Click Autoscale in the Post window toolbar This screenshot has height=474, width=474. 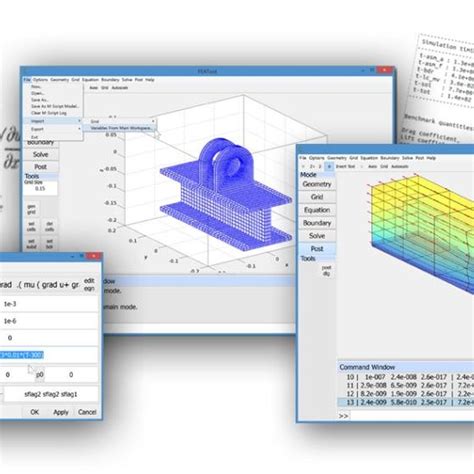click(x=400, y=166)
